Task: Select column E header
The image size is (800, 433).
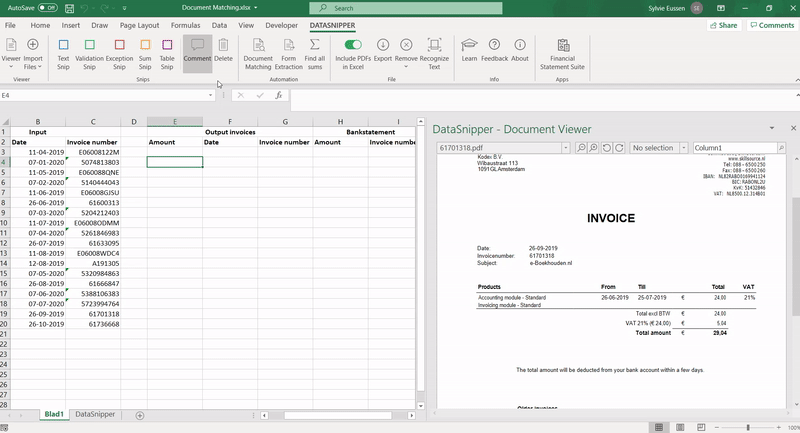Action: [175, 121]
